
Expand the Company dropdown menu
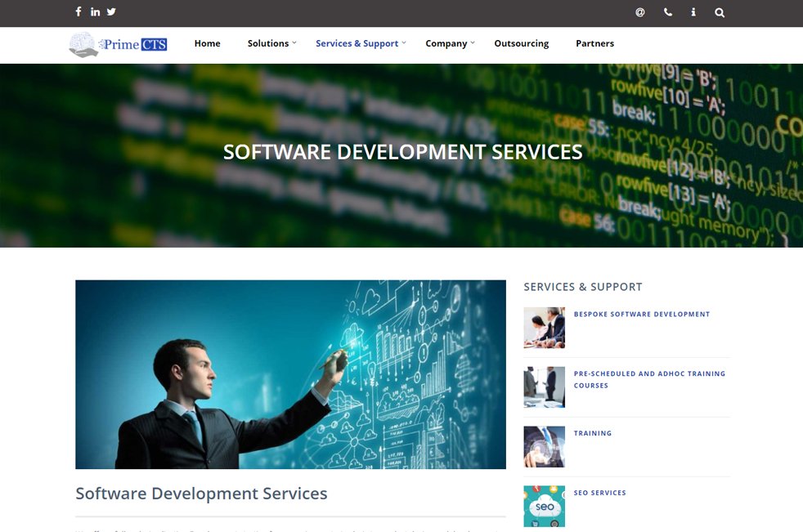[449, 43]
